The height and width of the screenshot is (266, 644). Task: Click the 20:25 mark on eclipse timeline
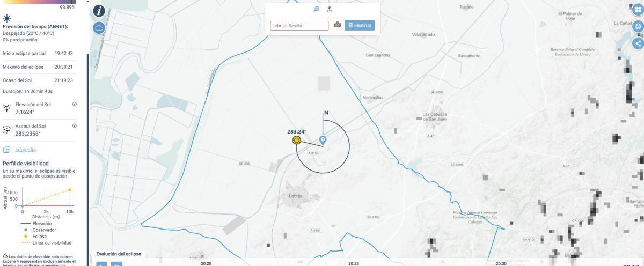(x=353, y=263)
